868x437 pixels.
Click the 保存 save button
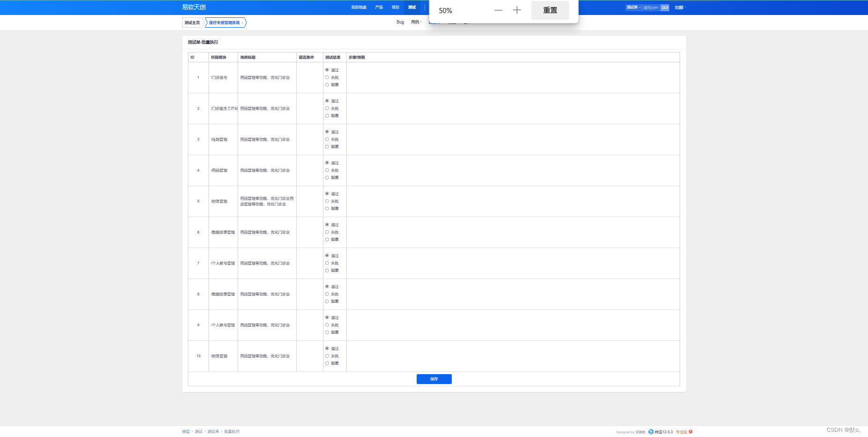(x=434, y=379)
